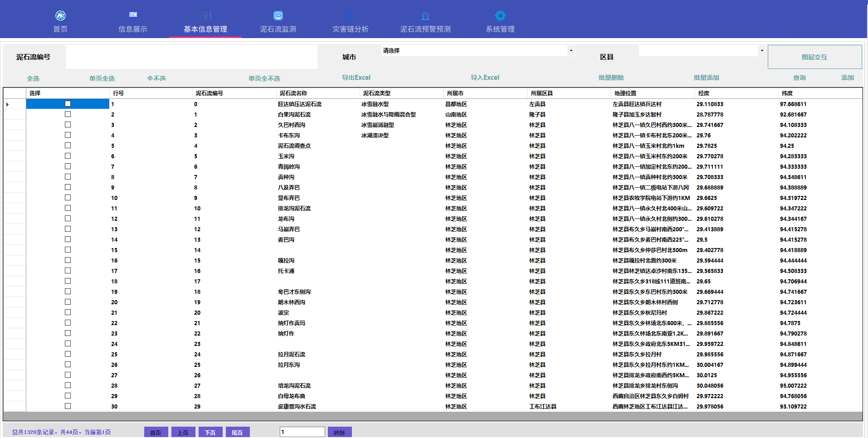868x438 pixels.
Task: Select the checkbox in row 21 波宗
Action: point(68,312)
